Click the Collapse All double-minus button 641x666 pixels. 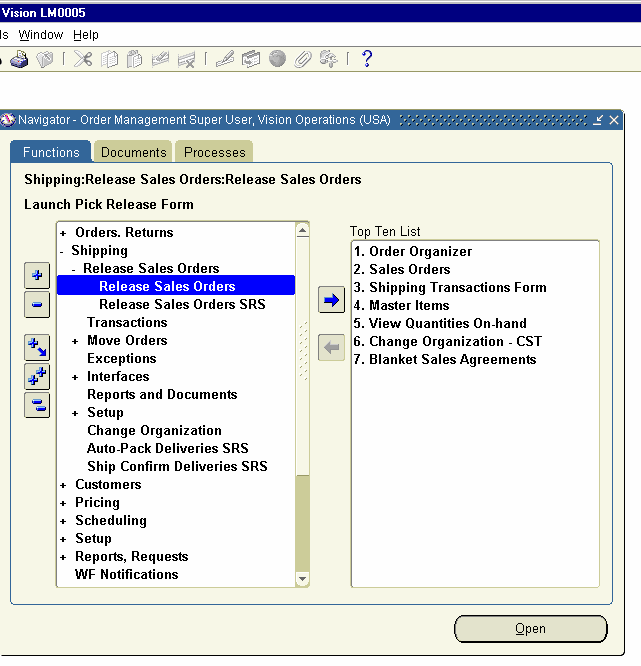(37, 405)
